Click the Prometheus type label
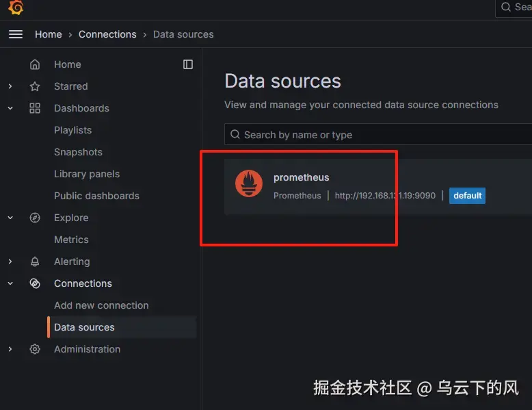 click(297, 196)
